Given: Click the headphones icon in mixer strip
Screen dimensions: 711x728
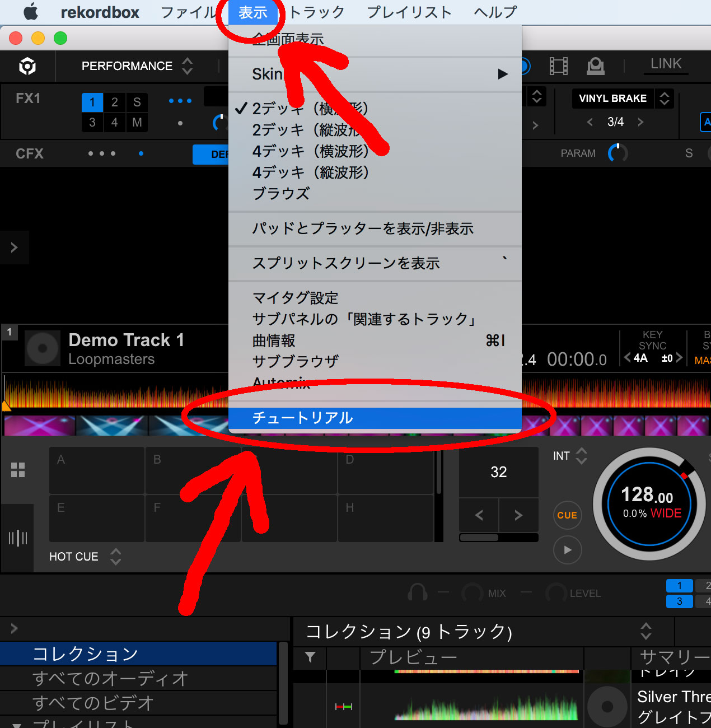Looking at the screenshot, I should point(418,593).
